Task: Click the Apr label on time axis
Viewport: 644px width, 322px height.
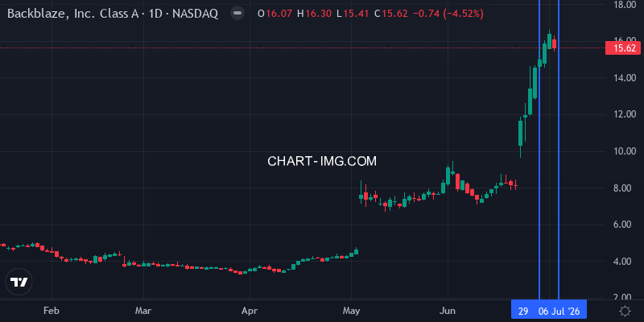Action: (x=250, y=311)
